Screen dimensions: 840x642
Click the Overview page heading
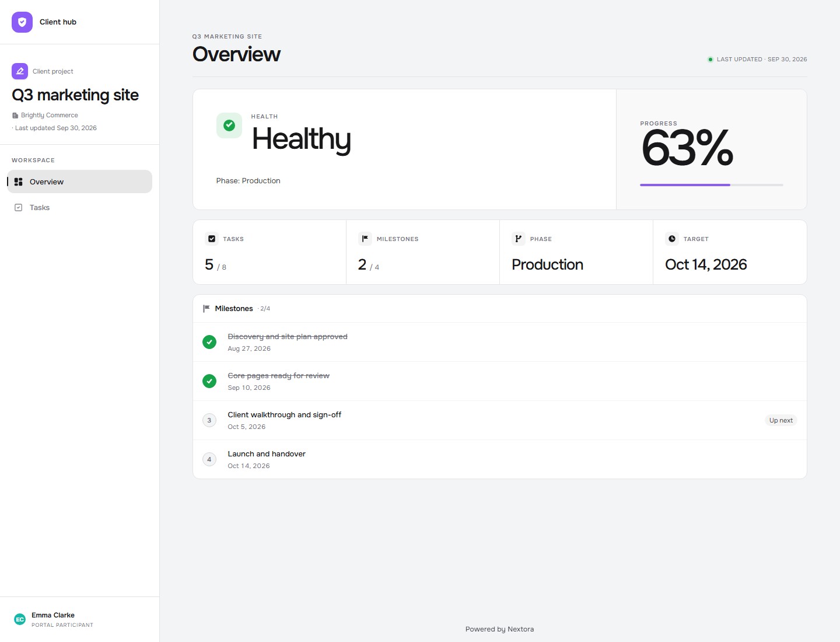click(236, 54)
